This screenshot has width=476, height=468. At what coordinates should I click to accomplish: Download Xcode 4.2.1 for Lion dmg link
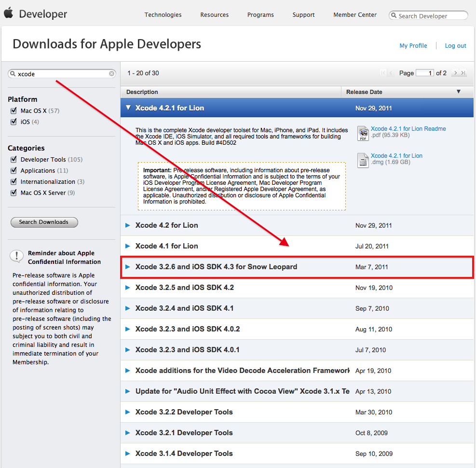coord(396,155)
